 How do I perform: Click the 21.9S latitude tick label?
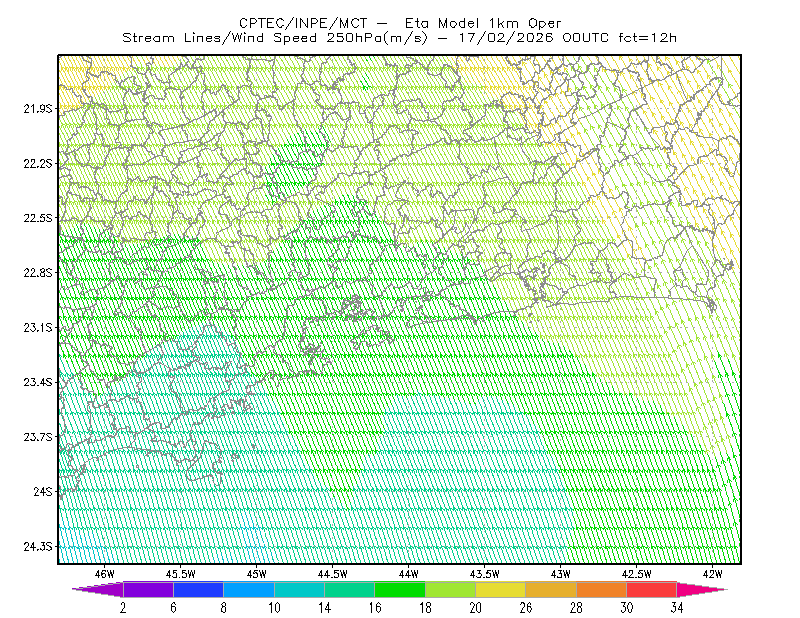(38, 108)
